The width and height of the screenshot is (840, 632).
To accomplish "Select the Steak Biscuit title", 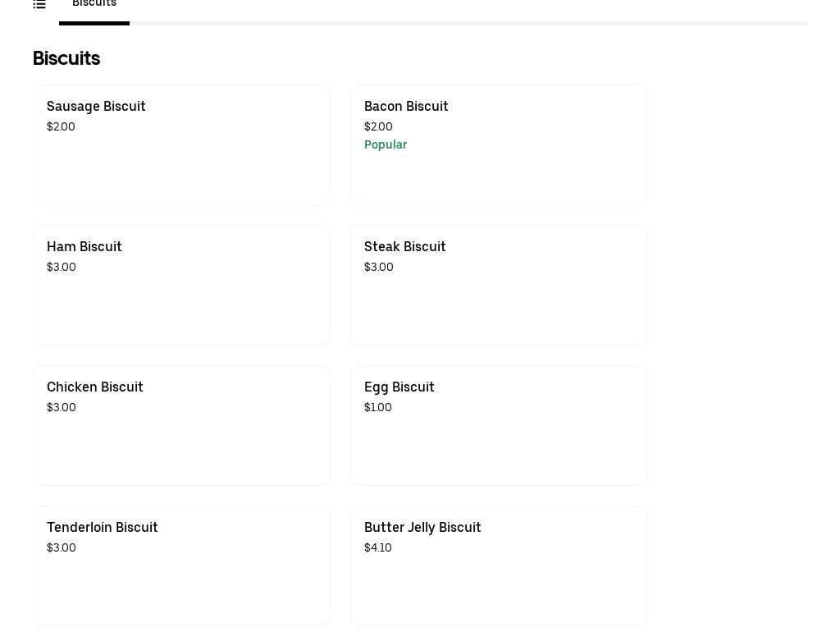I will coord(404,246).
